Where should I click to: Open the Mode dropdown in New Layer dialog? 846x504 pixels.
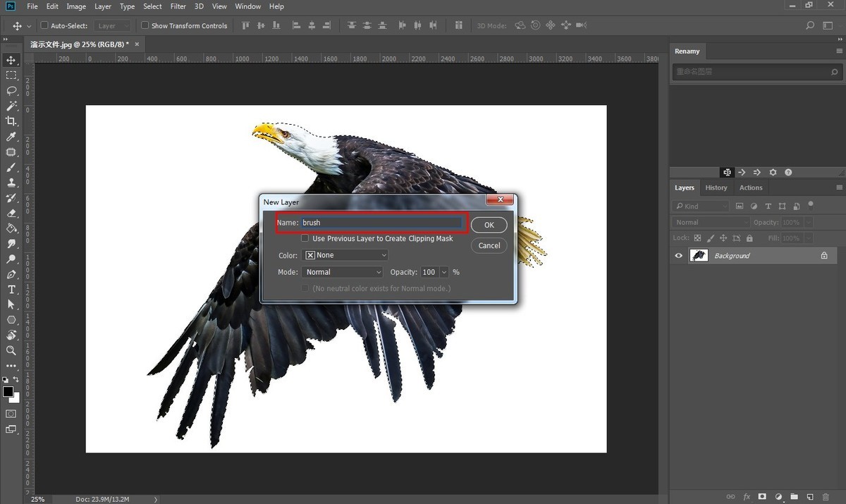[x=343, y=272]
